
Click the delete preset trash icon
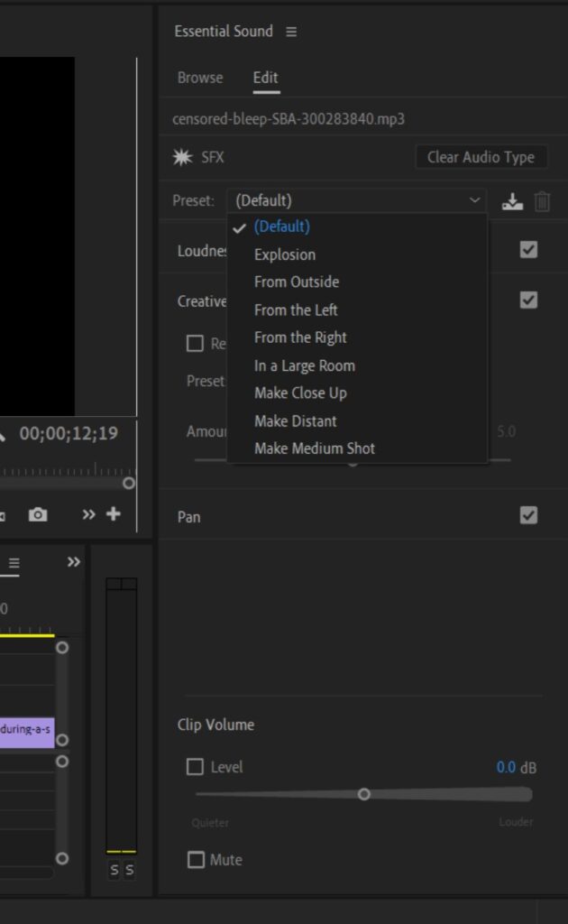(542, 201)
